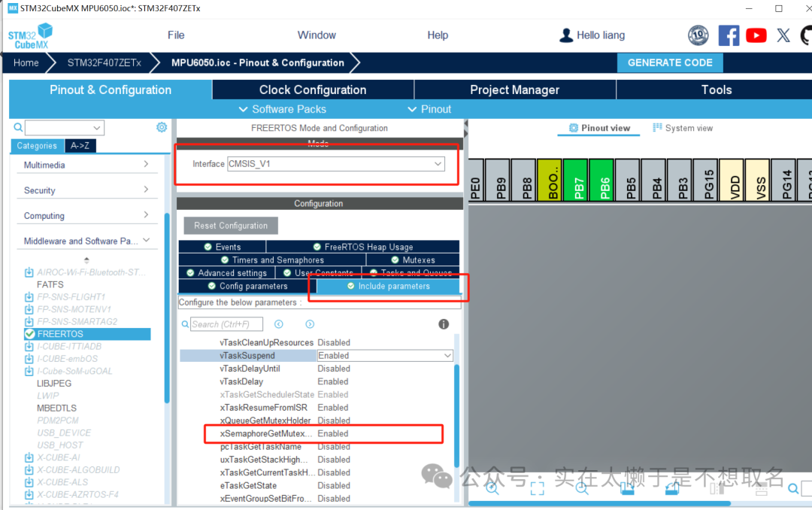
Task: Click the download icon beside I-CUBE-embOS
Action: pyautogui.click(x=29, y=359)
